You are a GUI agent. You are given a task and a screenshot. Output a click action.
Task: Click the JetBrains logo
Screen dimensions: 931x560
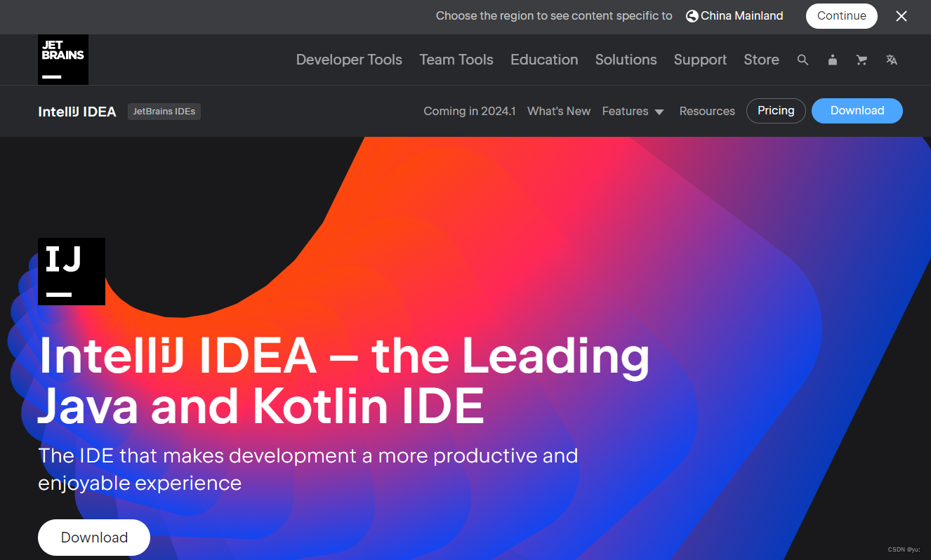coord(62,60)
